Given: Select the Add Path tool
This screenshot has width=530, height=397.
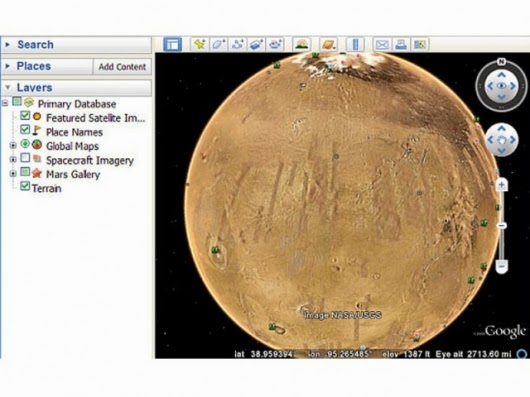Looking at the screenshot, I should coord(237,44).
